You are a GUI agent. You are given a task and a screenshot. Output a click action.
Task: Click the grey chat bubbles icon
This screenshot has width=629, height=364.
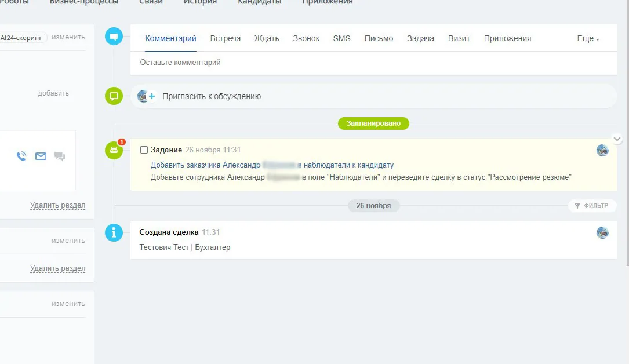pyautogui.click(x=60, y=156)
